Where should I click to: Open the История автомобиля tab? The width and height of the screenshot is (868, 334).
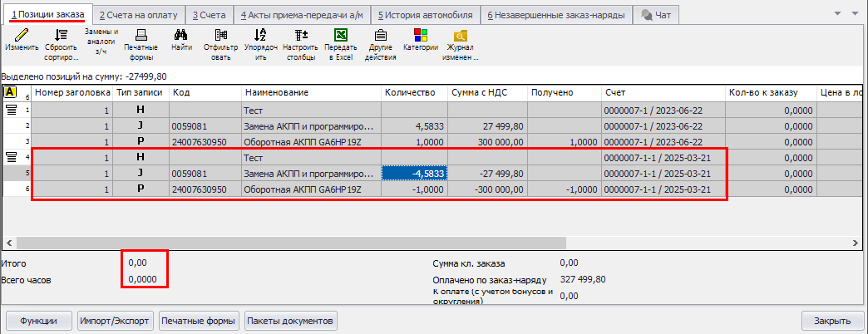click(425, 15)
